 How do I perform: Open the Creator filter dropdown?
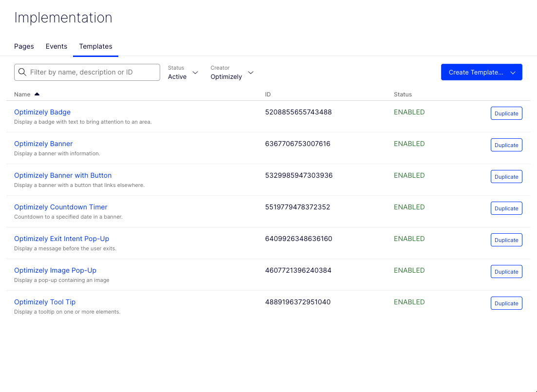[x=232, y=73]
